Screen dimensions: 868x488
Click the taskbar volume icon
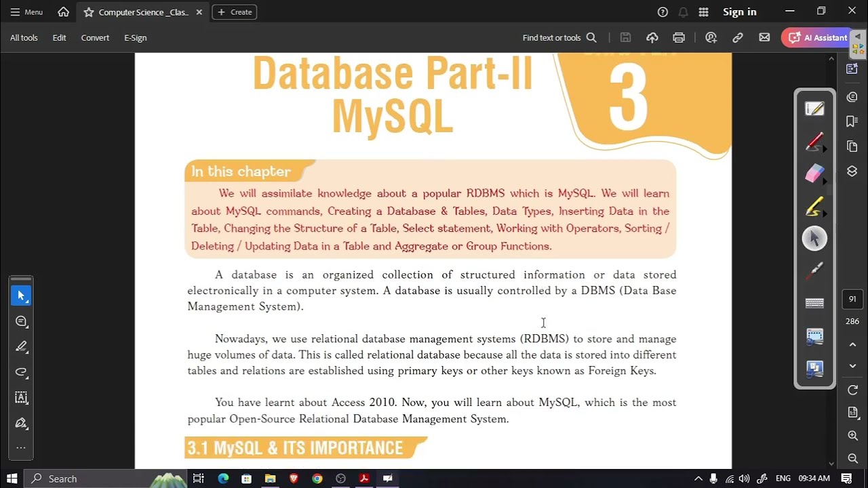[x=745, y=479]
